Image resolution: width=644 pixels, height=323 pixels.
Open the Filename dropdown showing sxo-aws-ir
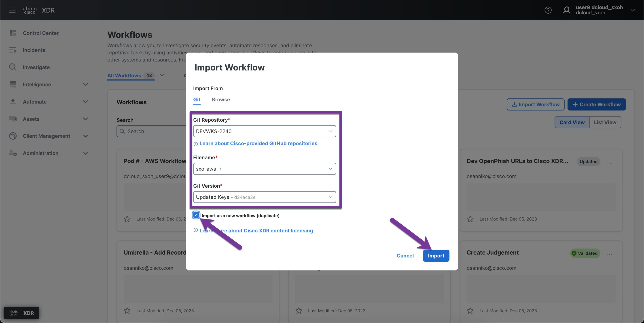265,169
